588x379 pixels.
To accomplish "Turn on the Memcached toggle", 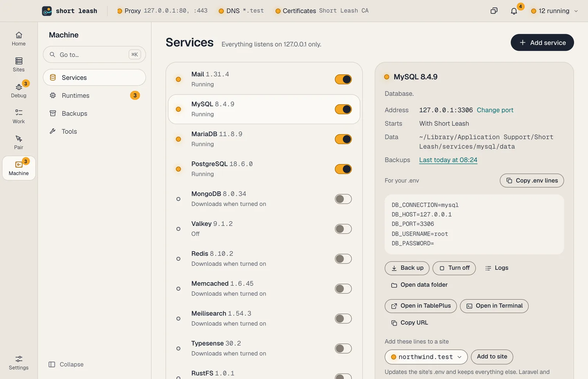I will [x=343, y=289].
